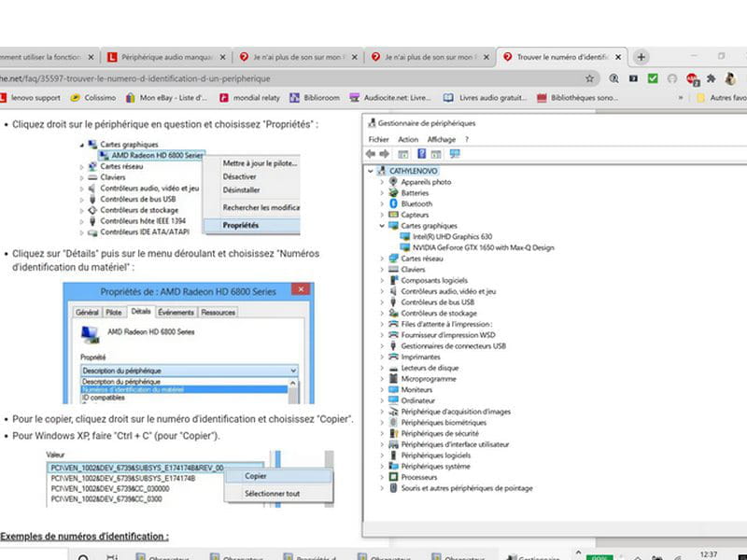Screen dimensions: 747x560
Task: Open the ? help menu in Device Manager
Action: pos(467,139)
